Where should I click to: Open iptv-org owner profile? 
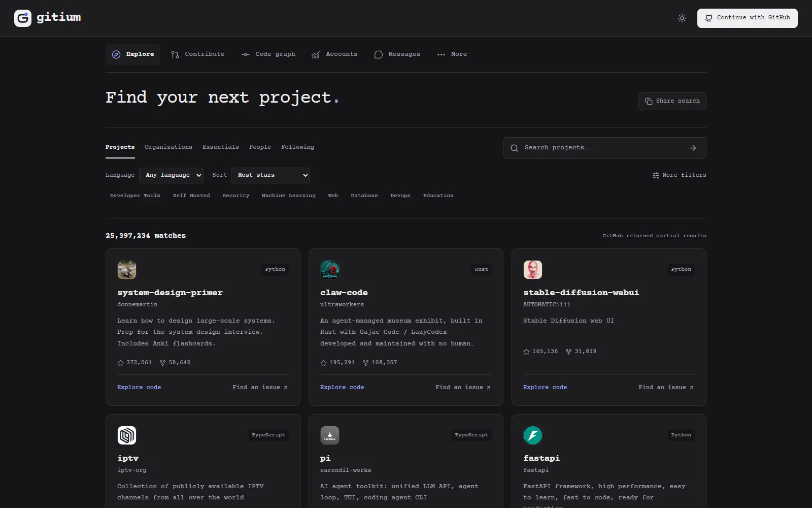132,470
